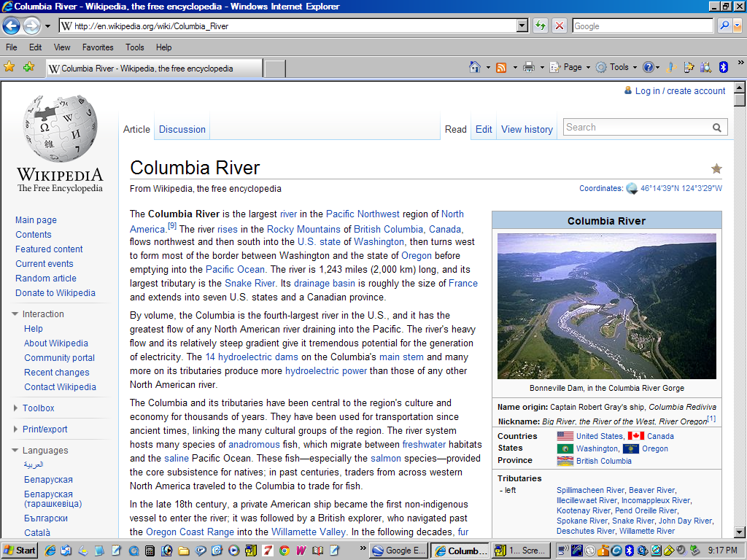Screen dimensions: 747x560
Task: Open the Favorites menu
Action: click(x=98, y=47)
